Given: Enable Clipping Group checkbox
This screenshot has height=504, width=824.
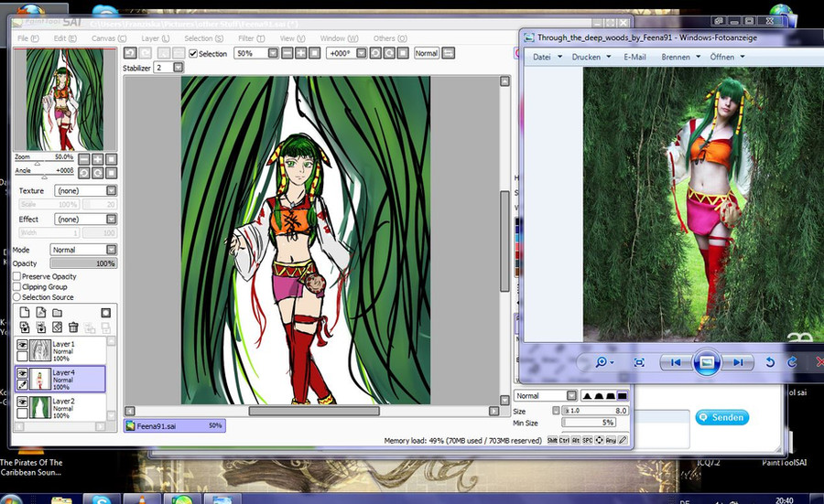Looking at the screenshot, I should coord(16,286).
